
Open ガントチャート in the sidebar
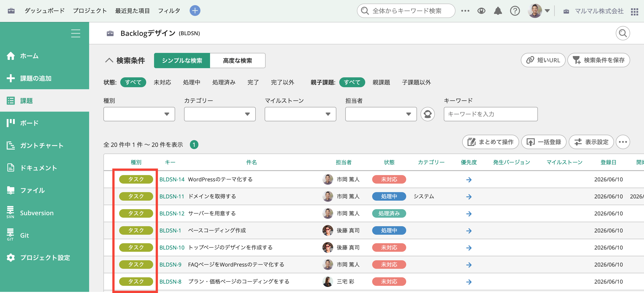pos(45,145)
